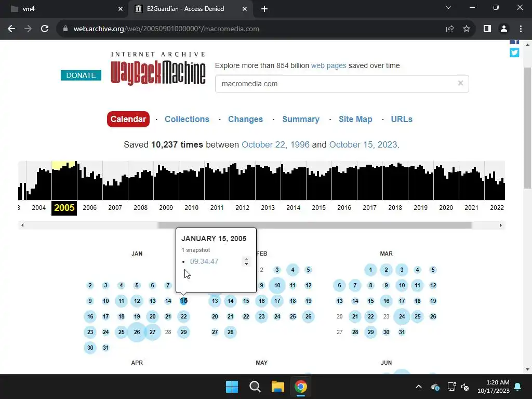The height and width of the screenshot is (399, 532).
Task: Open the URLs tab
Action: coord(402,119)
